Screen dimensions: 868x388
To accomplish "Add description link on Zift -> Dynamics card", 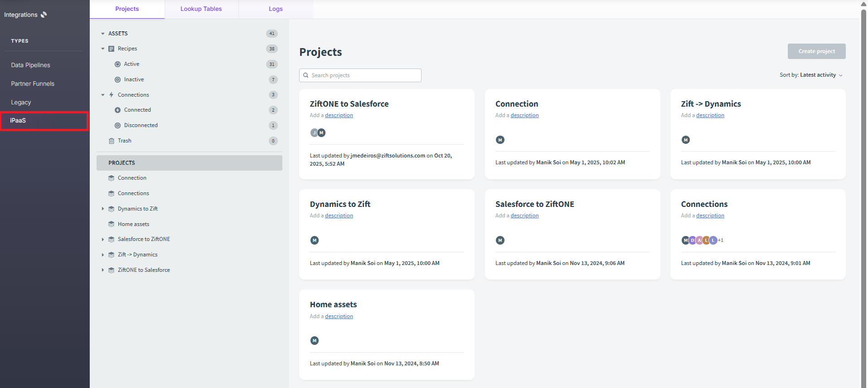I will pyautogui.click(x=710, y=115).
